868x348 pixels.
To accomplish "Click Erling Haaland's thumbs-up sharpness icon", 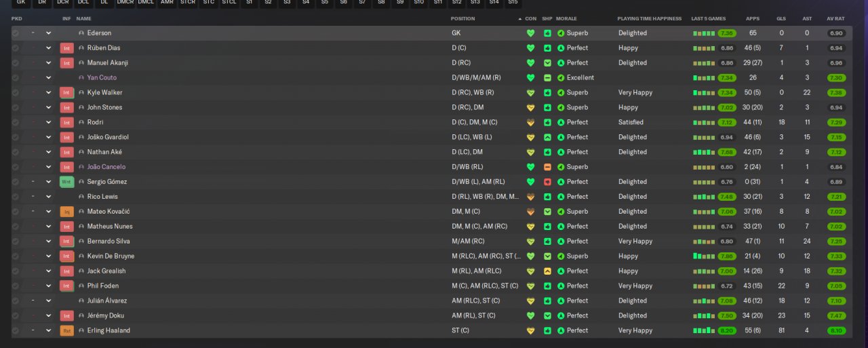I will 547,330.
